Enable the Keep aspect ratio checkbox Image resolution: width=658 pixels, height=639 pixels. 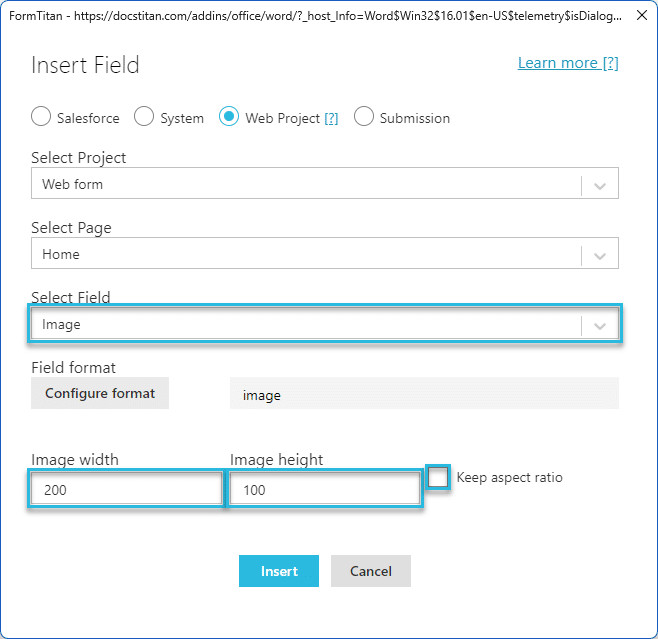click(438, 477)
